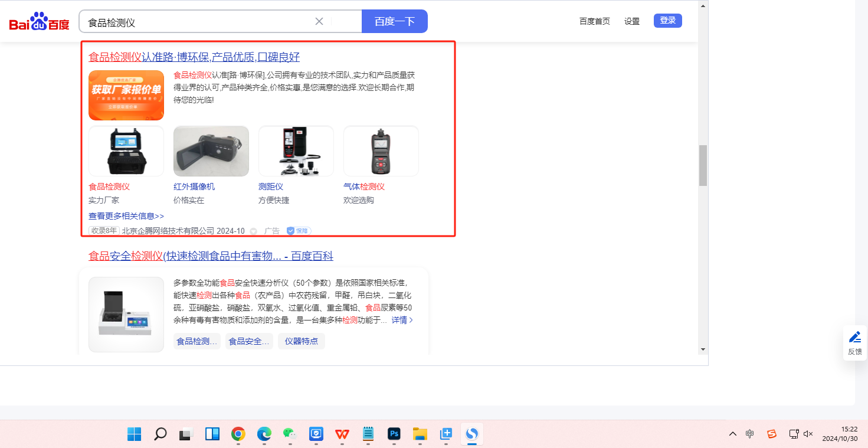Click the 广告 label
This screenshot has height=448, width=868.
pyautogui.click(x=272, y=231)
